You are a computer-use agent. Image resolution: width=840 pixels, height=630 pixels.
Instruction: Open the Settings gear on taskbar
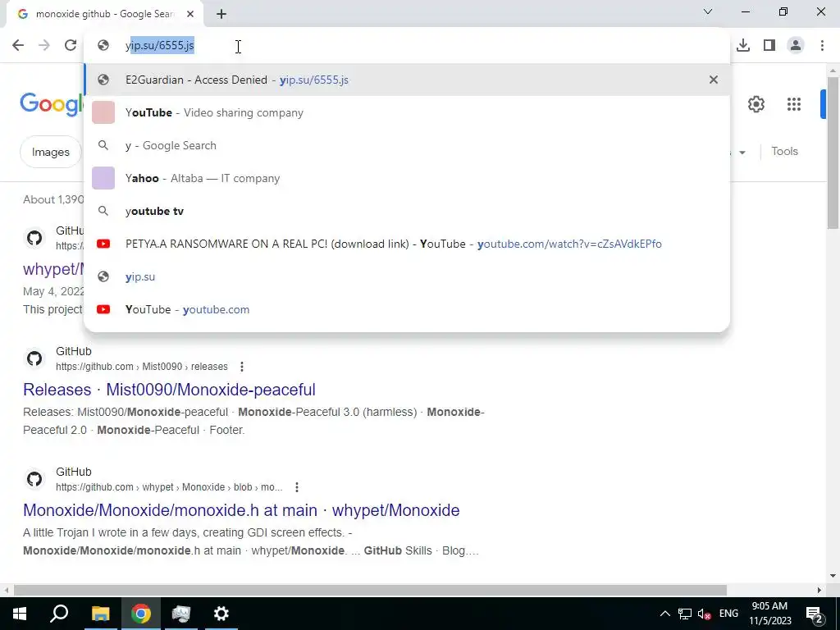coord(221,614)
